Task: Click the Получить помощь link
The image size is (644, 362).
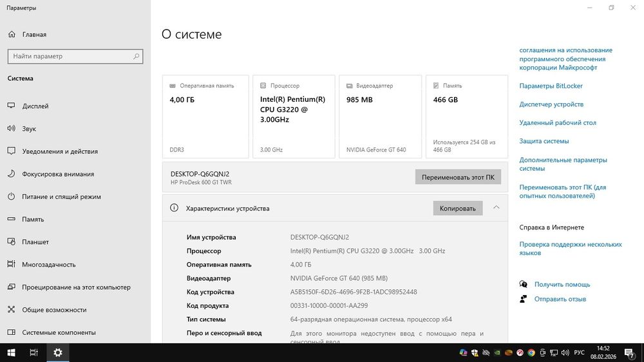Action: click(562, 284)
